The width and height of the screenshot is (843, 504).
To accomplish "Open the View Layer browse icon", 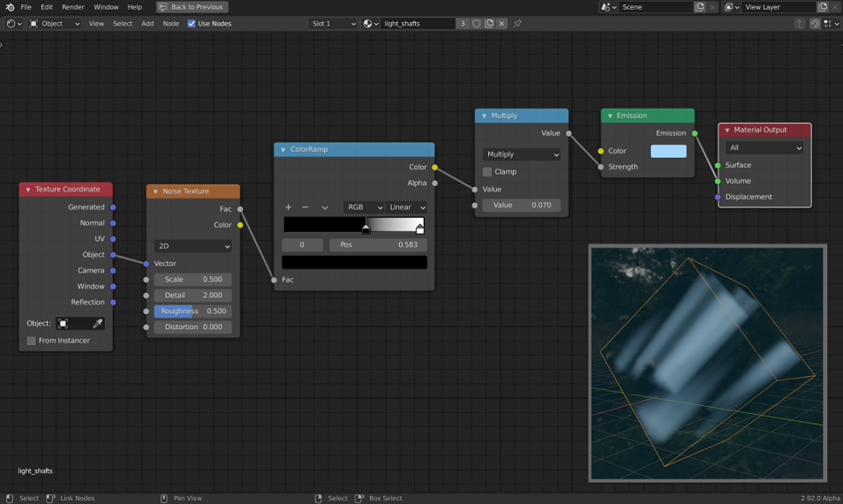I will (732, 7).
